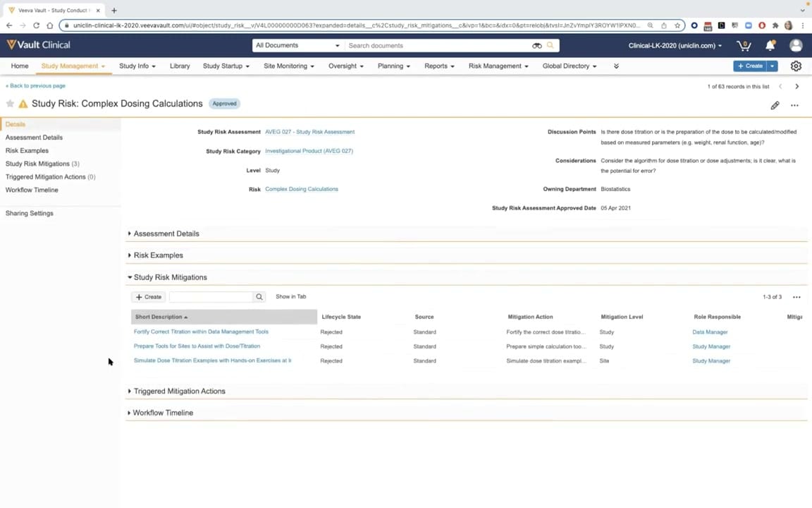Go to previous record arrow

click(780, 87)
